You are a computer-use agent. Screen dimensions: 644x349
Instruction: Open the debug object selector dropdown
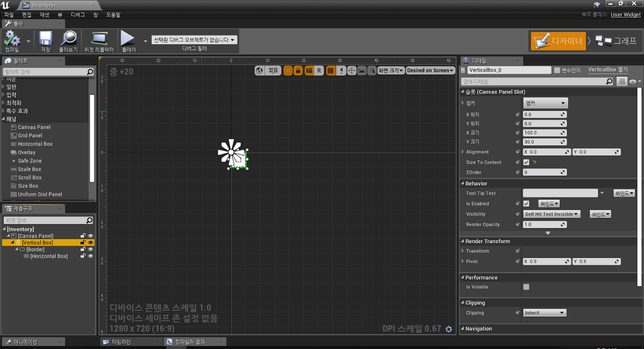pyautogui.click(x=194, y=40)
